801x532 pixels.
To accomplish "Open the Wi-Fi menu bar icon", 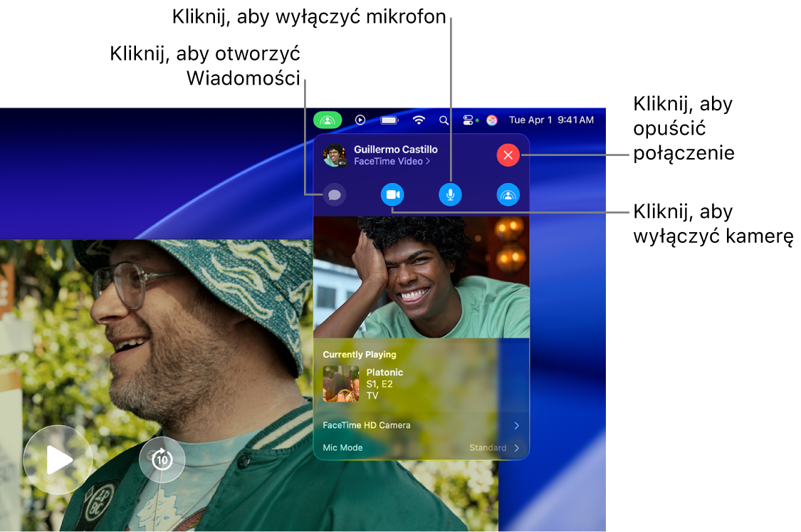I will 419,120.
